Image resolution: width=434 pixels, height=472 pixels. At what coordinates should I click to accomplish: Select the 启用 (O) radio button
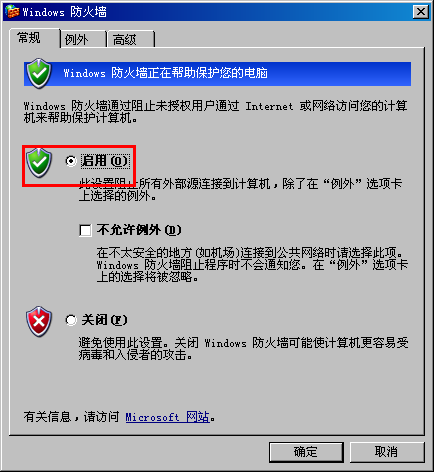pos(71,161)
